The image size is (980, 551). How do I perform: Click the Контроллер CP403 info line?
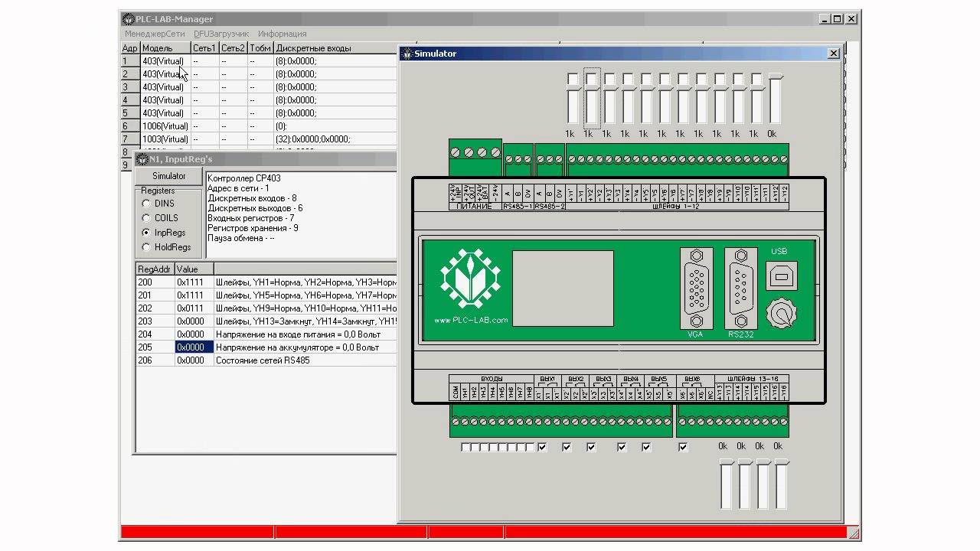[x=244, y=178]
